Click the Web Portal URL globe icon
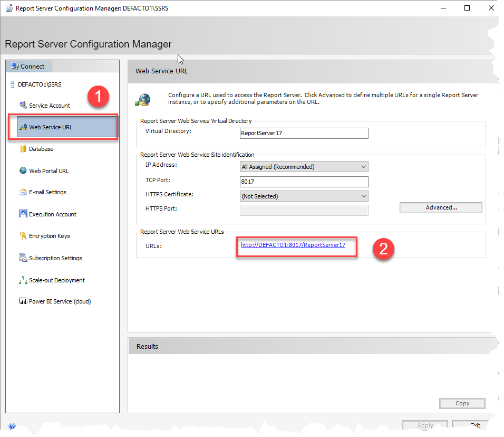The image size is (504, 437). click(23, 170)
